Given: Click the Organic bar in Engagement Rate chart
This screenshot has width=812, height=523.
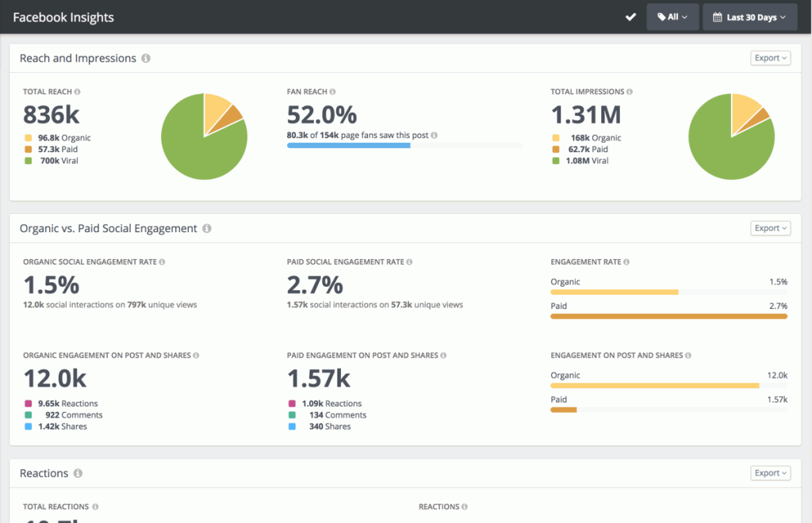Looking at the screenshot, I should tap(615, 292).
